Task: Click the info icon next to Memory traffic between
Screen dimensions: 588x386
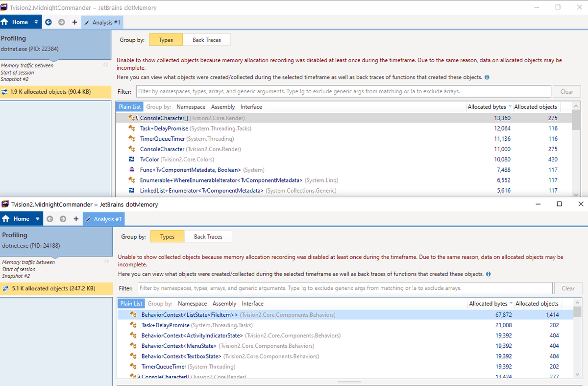Action: coord(104,64)
